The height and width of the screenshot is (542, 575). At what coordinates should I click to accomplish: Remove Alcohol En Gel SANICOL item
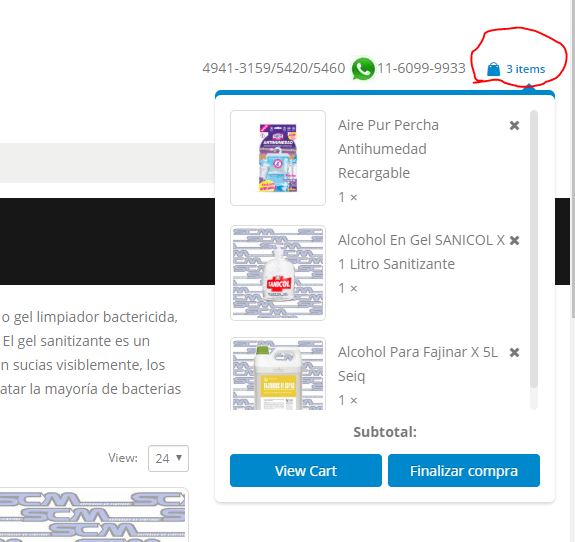coord(514,241)
